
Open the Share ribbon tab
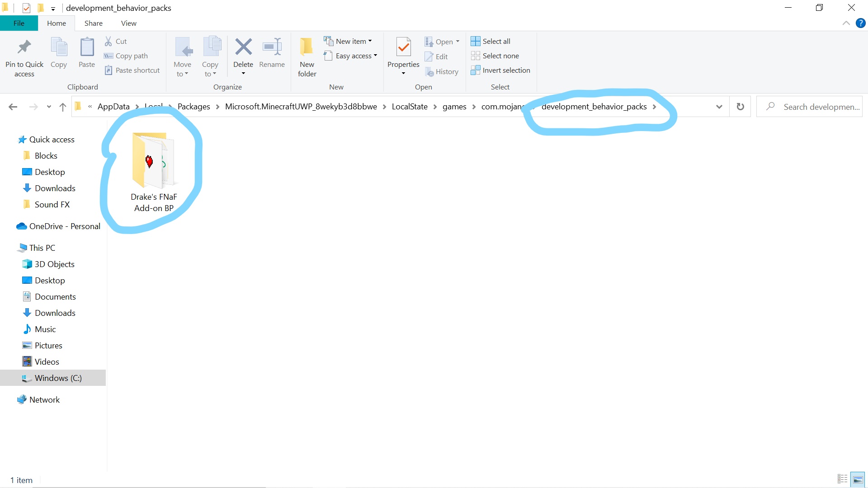pos(93,23)
